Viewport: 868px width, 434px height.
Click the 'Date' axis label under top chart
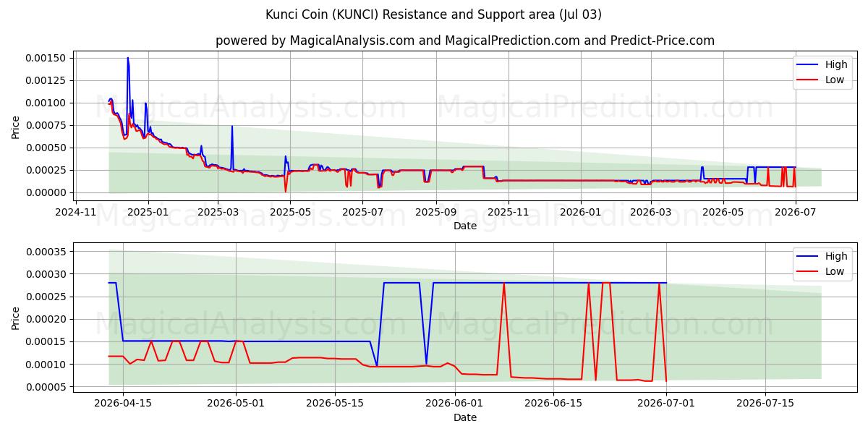tap(465, 226)
